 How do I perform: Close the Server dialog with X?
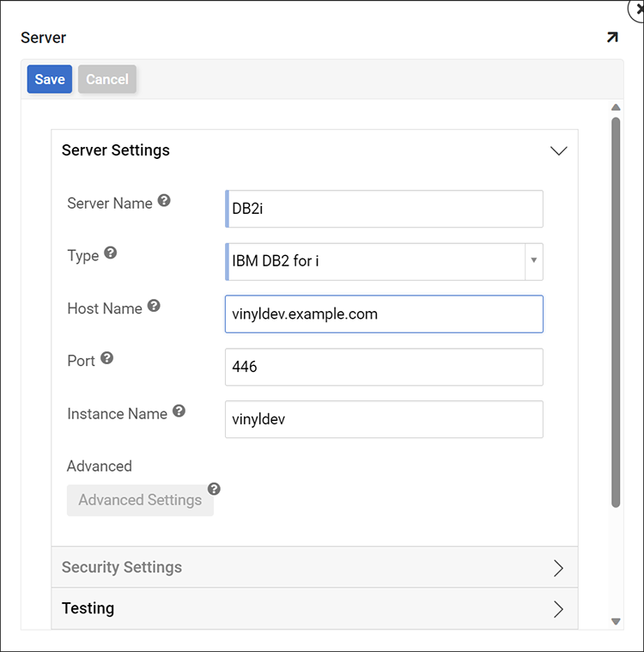click(x=636, y=5)
